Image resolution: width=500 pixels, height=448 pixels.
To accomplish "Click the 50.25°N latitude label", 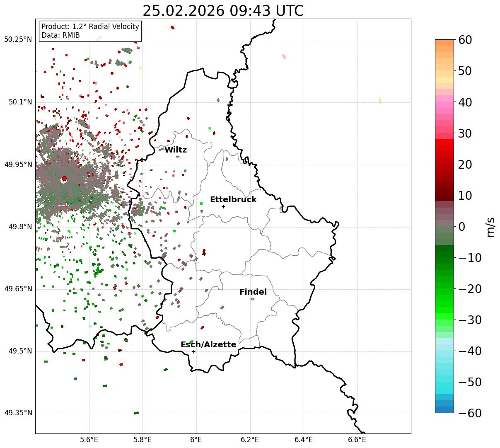I will (x=18, y=40).
